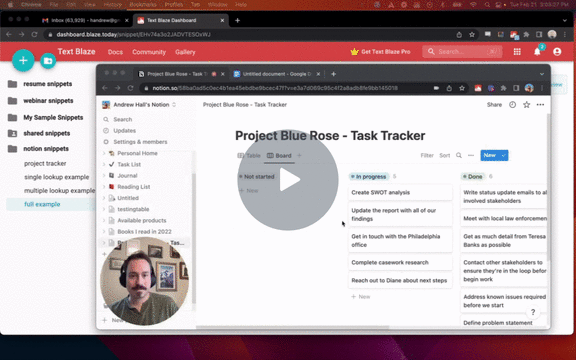Open Books I read in 2022 page

(145, 232)
